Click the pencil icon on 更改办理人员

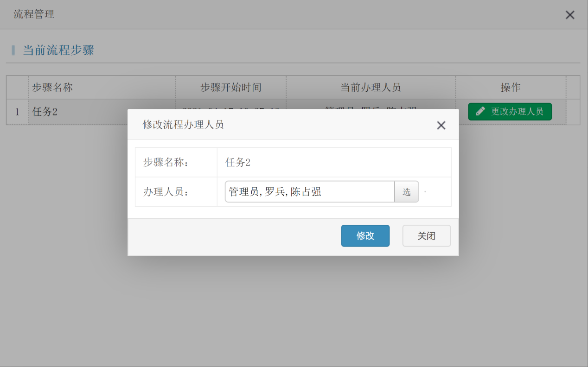tap(481, 111)
